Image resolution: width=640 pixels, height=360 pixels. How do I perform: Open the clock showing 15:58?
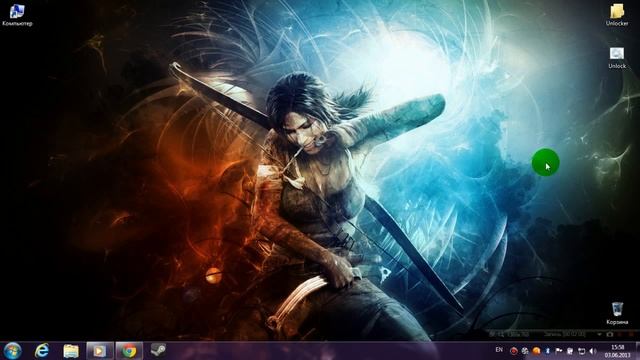pyautogui.click(x=618, y=351)
